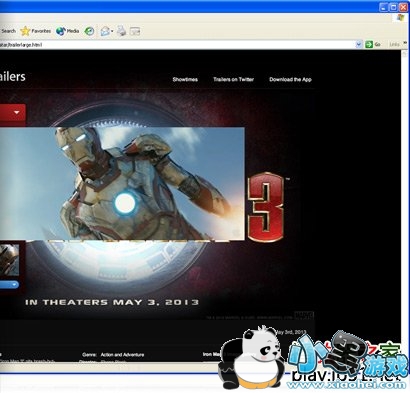
Task: Minimize the browser window
Action: click(384, 7)
